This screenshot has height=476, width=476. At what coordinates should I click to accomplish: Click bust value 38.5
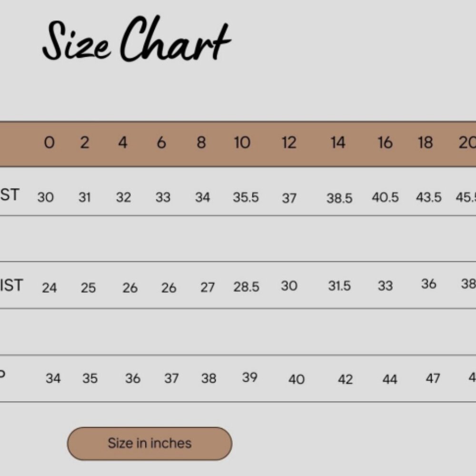[339, 198]
